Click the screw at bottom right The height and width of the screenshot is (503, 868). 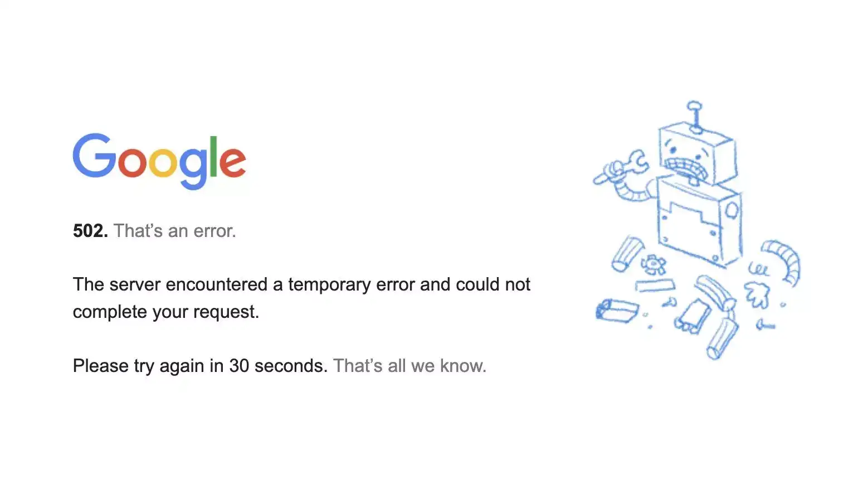[x=765, y=325]
